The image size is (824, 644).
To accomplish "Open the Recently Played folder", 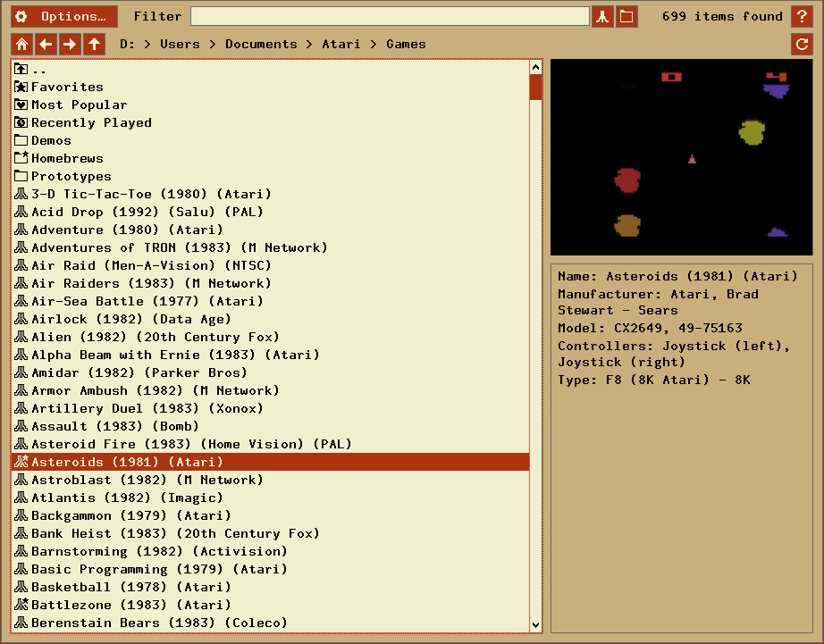I will [270, 123].
